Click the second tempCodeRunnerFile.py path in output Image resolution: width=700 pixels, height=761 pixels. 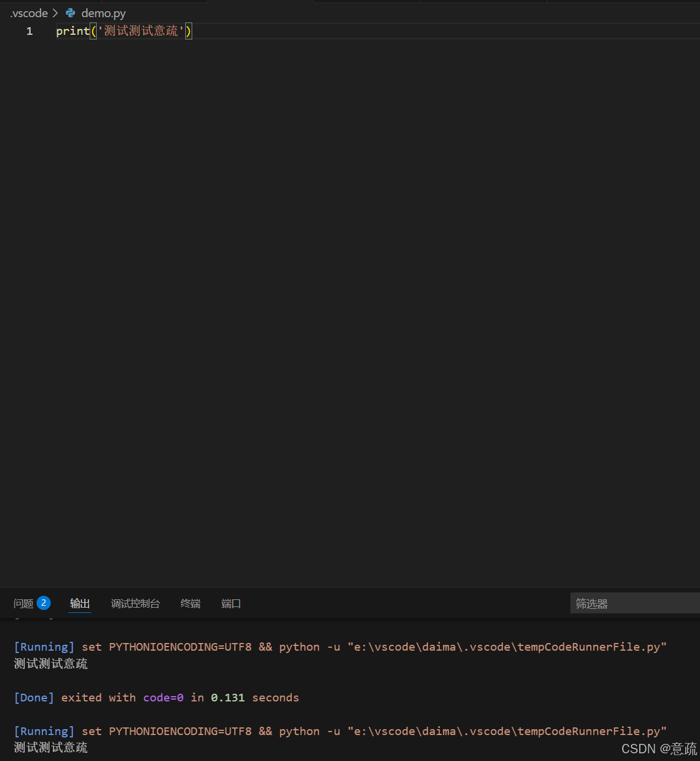pos(507,731)
